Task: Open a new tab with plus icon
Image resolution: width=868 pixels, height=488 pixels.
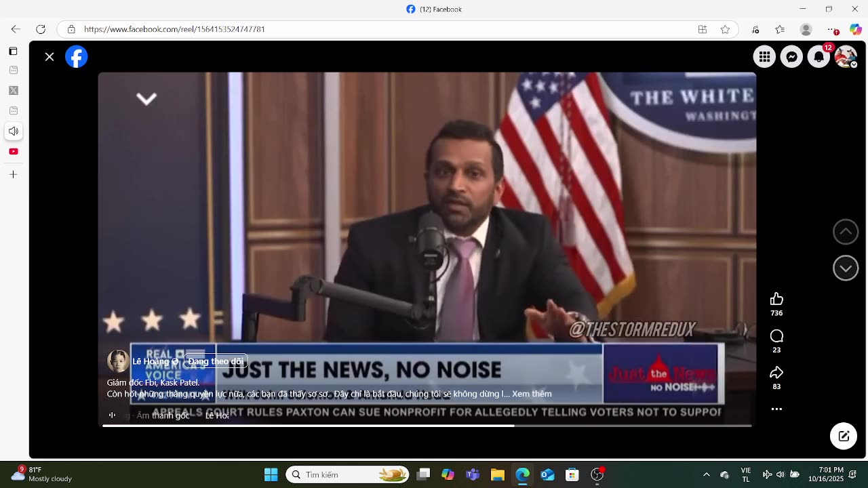Action: pos(13,174)
